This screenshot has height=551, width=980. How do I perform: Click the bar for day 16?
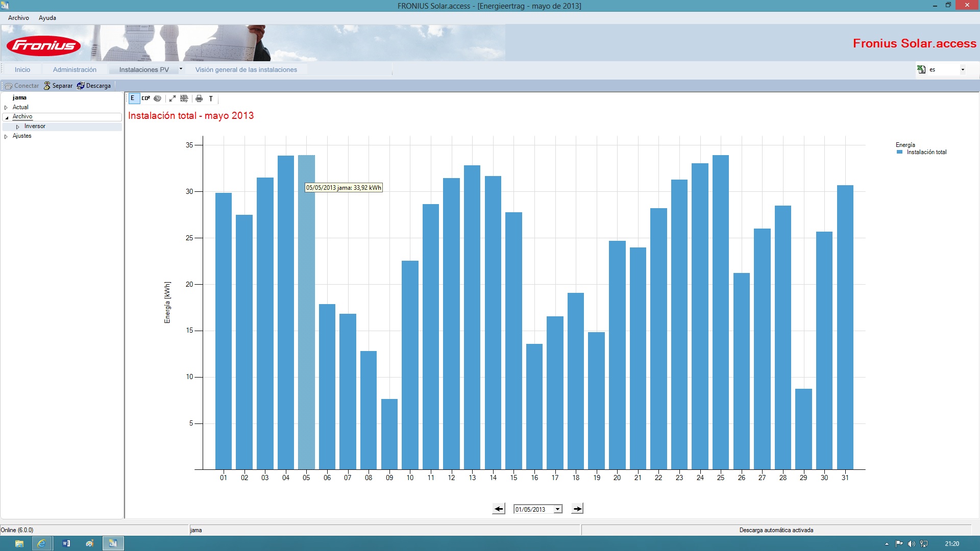point(534,407)
